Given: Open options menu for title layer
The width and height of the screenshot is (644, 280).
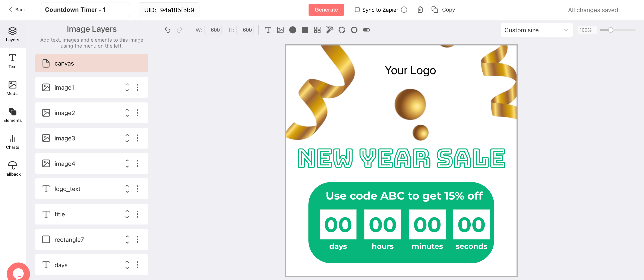Looking at the screenshot, I should pyautogui.click(x=137, y=214).
